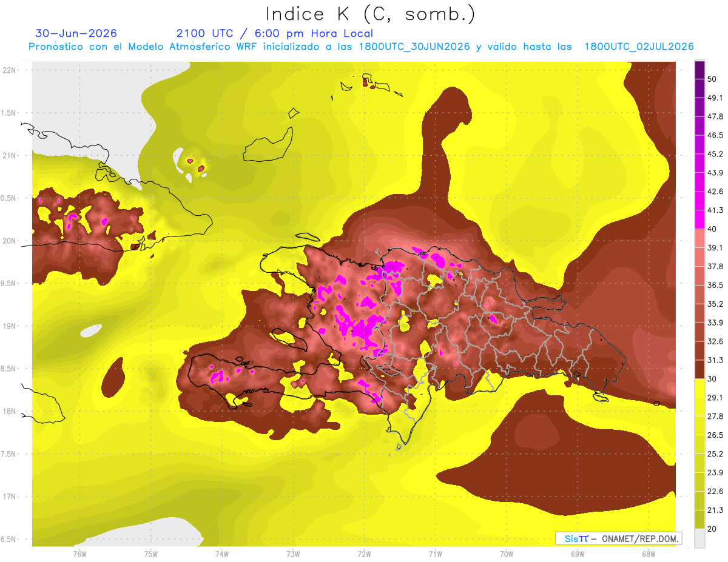Click the colorbar value 29.1

coord(715,397)
